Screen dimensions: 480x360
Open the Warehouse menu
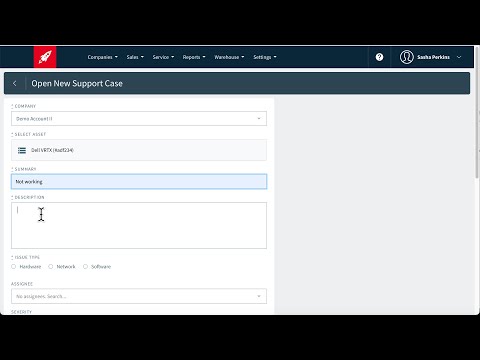[229, 57]
